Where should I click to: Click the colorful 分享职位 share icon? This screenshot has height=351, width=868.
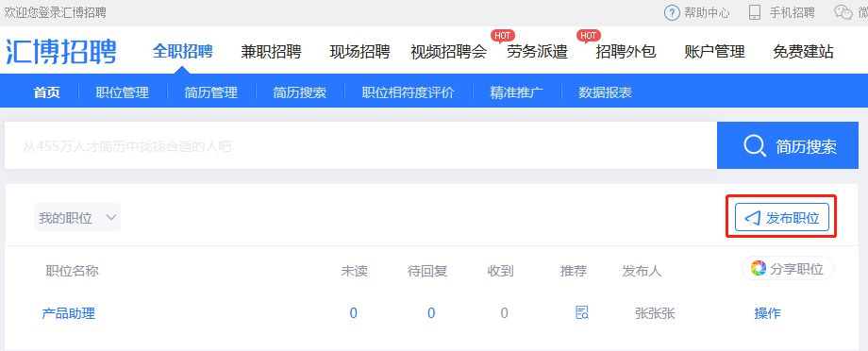coord(758,269)
